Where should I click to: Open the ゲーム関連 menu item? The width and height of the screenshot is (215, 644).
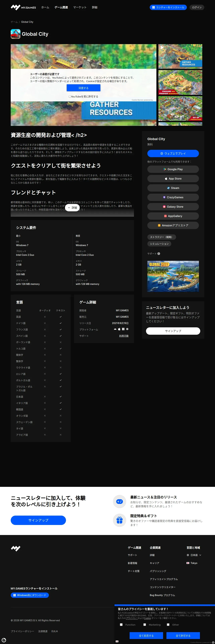click(61, 8)
